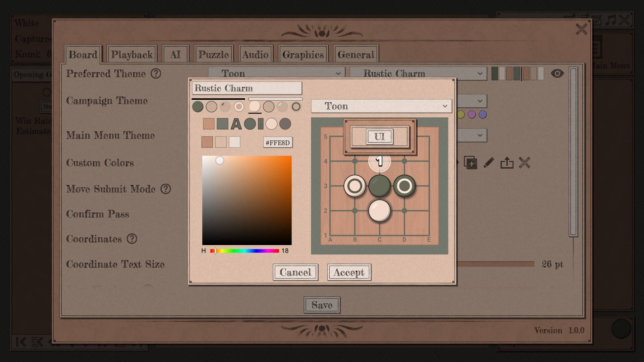Click the music note icon top right
Image resolution: width=644 pixels, height=362 pixels.
coord(611,20)
